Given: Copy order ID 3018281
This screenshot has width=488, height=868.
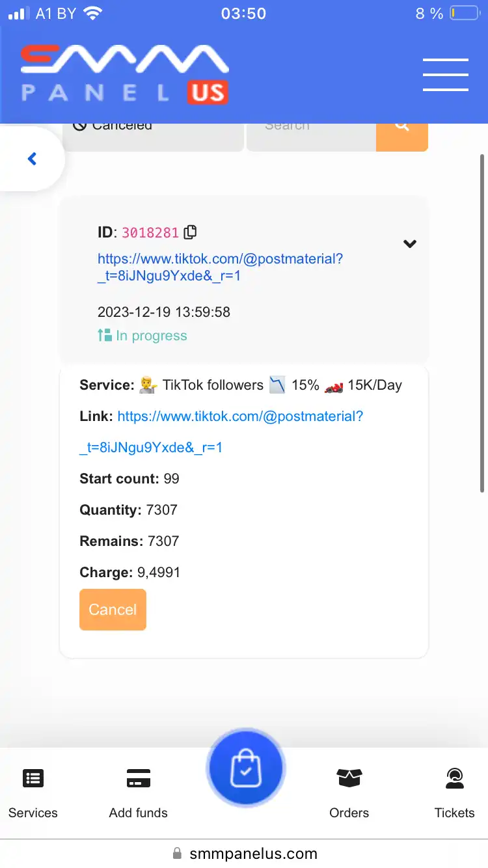Looking at the screenshot, I should pyautogui.click(x=190, y=232).
